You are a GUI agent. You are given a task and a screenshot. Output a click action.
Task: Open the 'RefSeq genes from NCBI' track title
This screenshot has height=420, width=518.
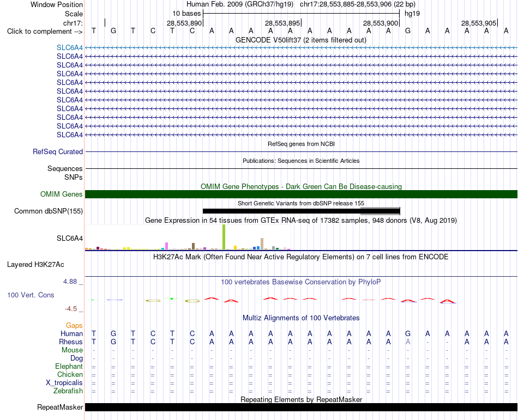[x=301, y=144]
